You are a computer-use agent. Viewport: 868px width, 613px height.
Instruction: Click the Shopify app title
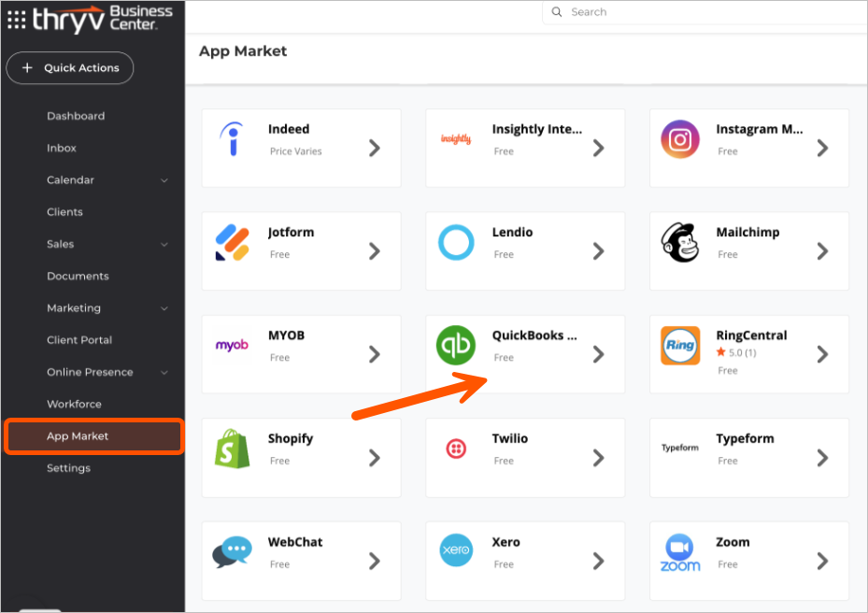[291, 439]
